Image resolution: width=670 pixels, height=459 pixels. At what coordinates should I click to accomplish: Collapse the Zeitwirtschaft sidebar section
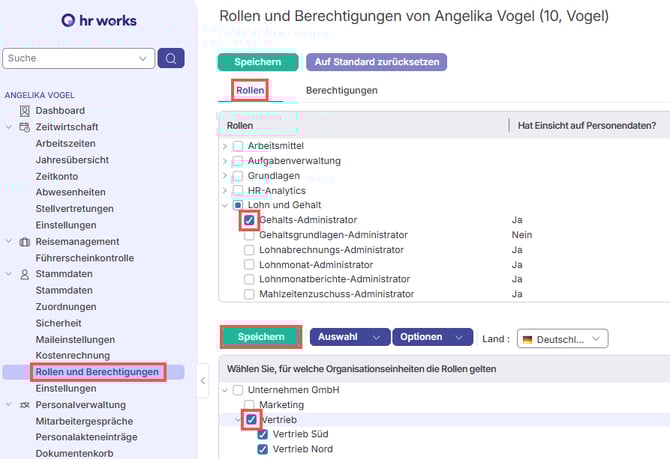[x=9, y=127]
